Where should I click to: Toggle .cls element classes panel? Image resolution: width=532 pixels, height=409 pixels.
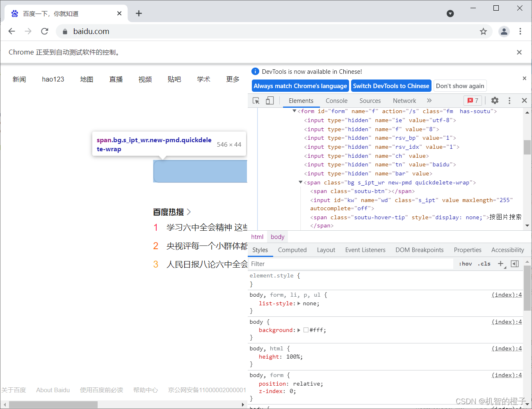(484, 264)
